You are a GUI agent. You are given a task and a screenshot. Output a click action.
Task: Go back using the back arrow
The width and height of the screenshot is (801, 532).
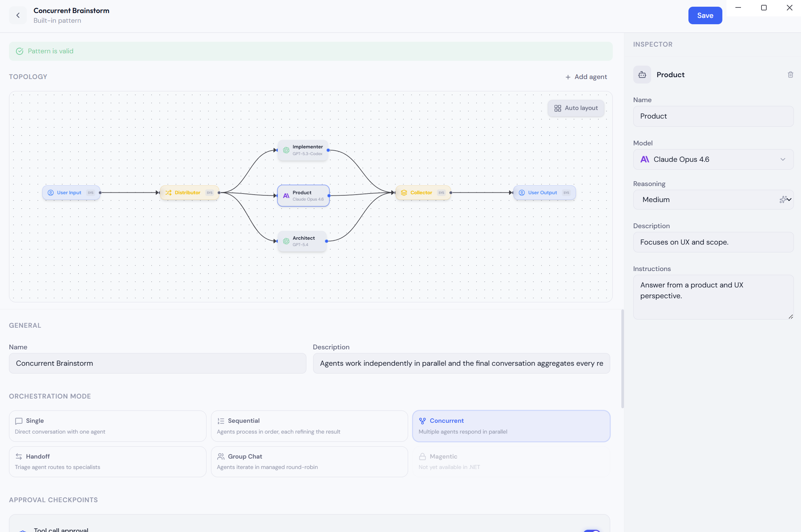pos(18,15)
